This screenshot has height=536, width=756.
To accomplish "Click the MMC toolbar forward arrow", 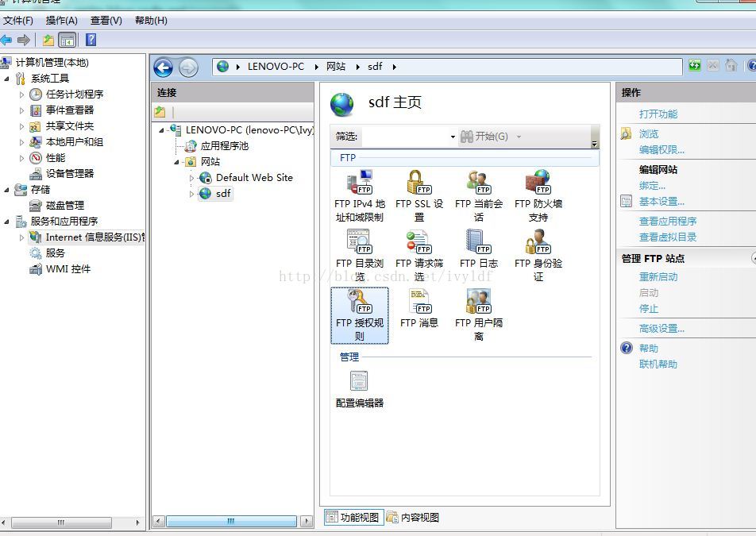I will (x=23, y=40).
